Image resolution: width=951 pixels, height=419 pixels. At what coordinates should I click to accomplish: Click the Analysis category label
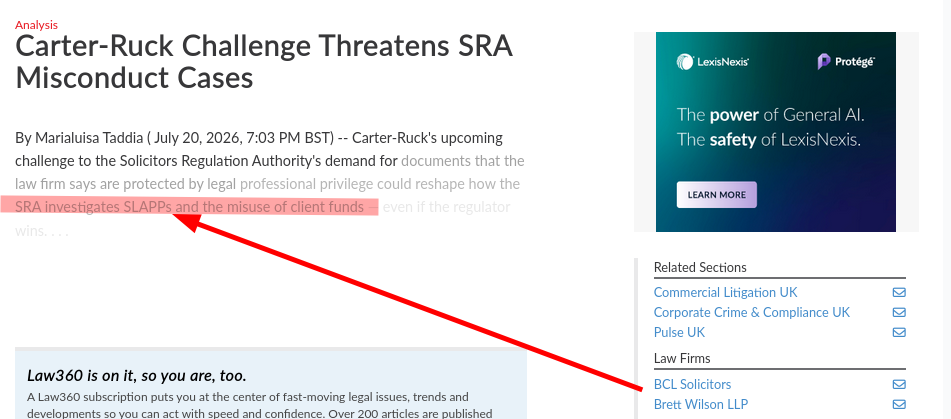tap(36, 25)
